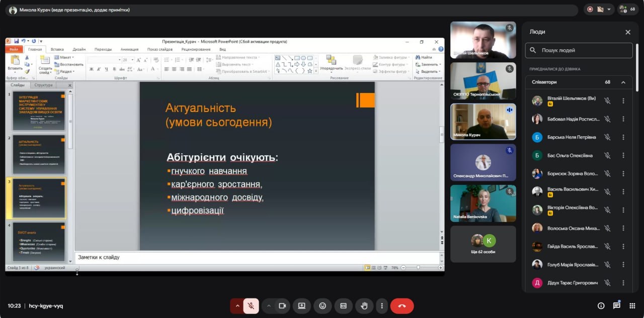Close the Люди side panel

627,32
